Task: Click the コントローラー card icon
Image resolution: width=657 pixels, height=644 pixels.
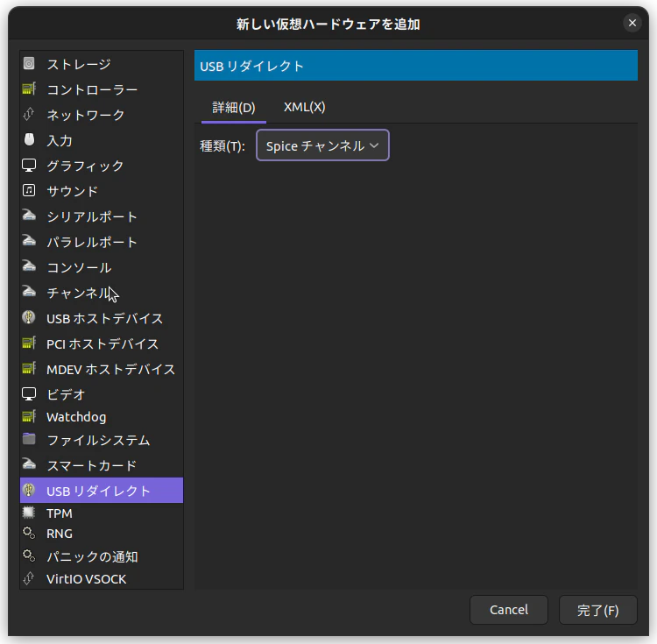Action: coord(29,88)
